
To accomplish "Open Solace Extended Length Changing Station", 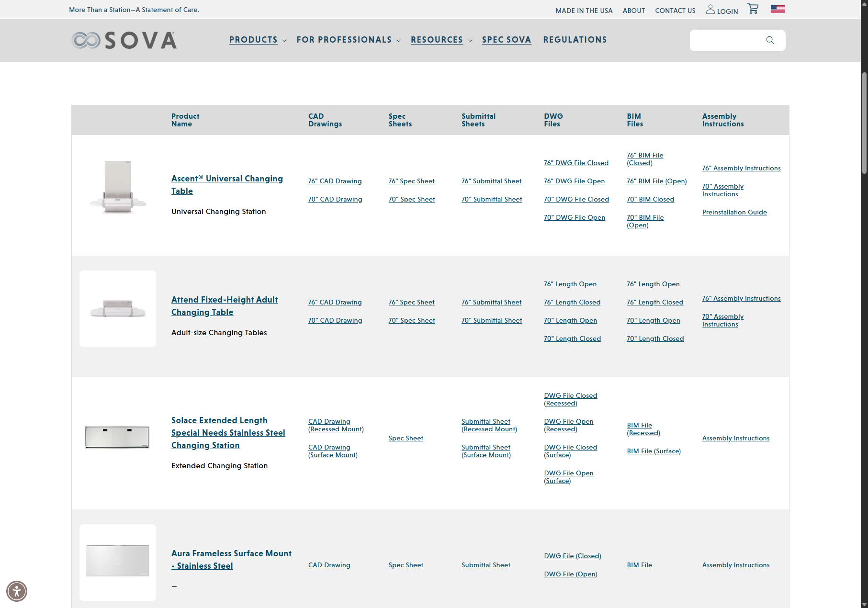I will (x=228, y=433).
